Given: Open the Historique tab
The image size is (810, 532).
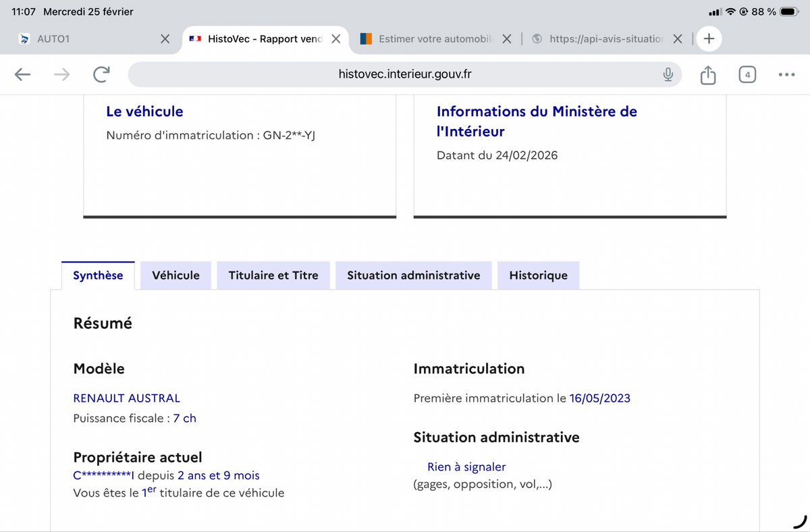Looking at the screenshot, I should pyautogui.click(x=538, y=275).
